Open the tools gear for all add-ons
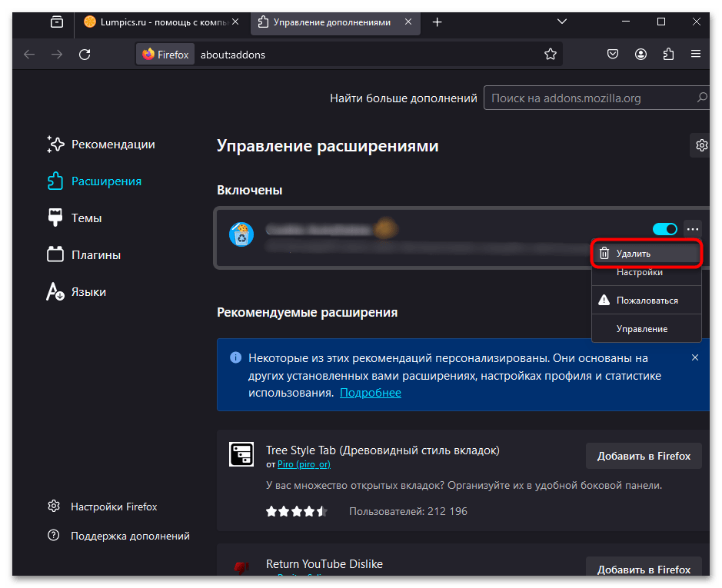722x588 pixels. pyautogui.click(x=700, y=145)
